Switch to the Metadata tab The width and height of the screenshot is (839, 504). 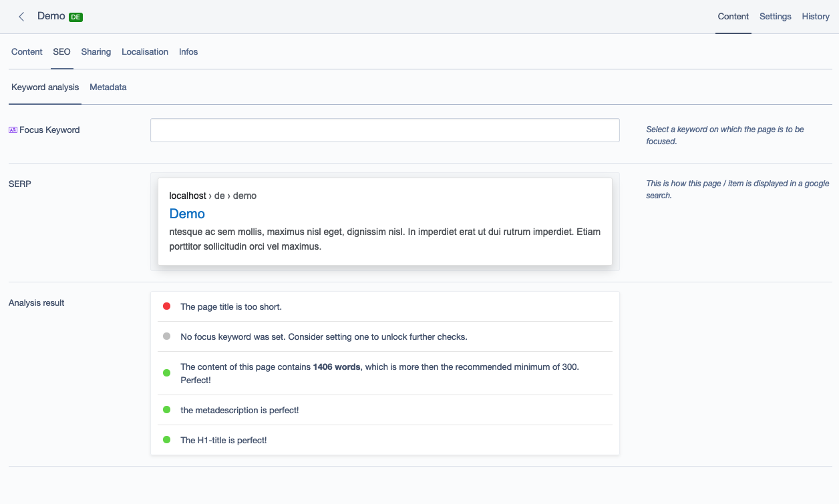click(x=108, y=87)
